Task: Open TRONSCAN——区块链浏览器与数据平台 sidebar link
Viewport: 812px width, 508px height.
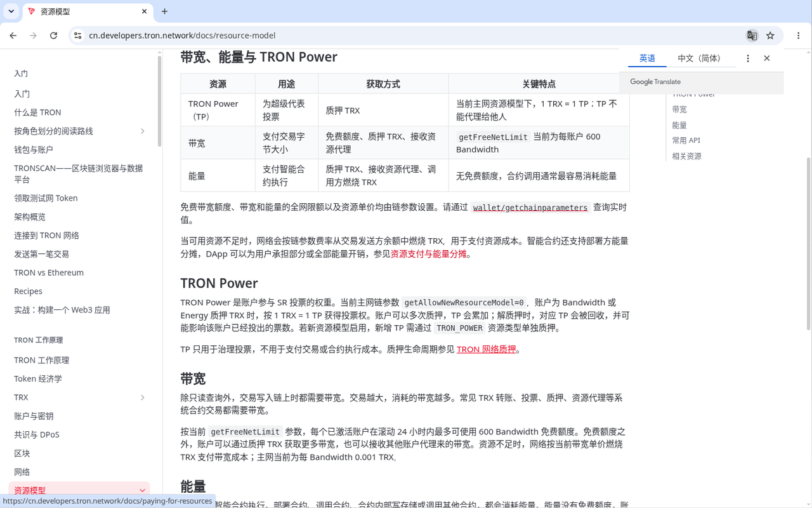Action: (x=79, y=174)
